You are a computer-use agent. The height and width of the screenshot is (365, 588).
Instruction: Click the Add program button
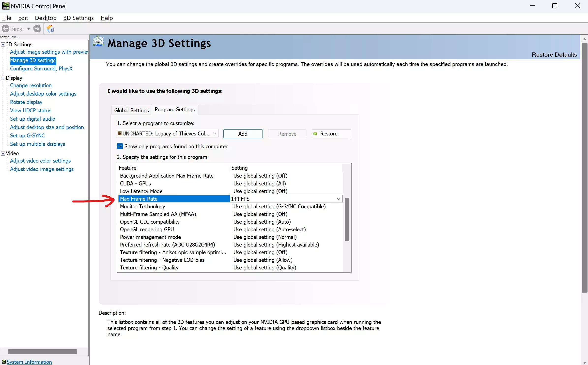pos(243,134)
